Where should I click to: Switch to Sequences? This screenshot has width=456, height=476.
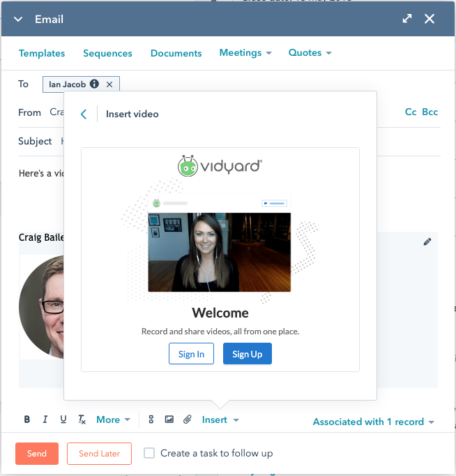click(107, 53)
